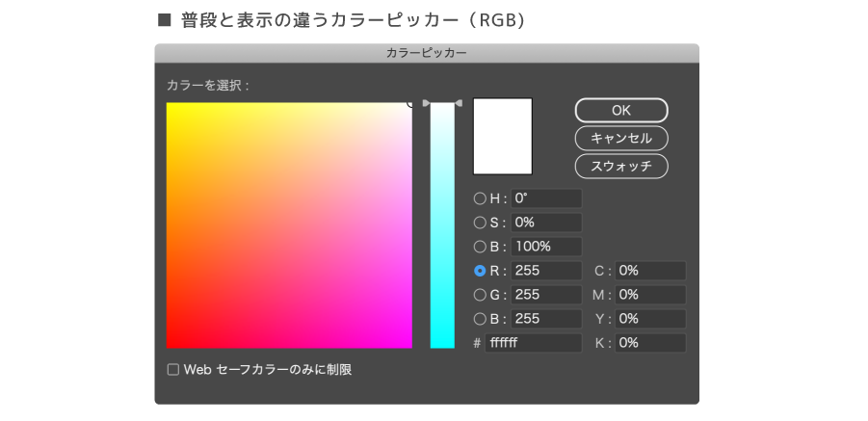
Task: Enable Web セーフカラーのみに制限 checkbox
Action: click(173, 369)
